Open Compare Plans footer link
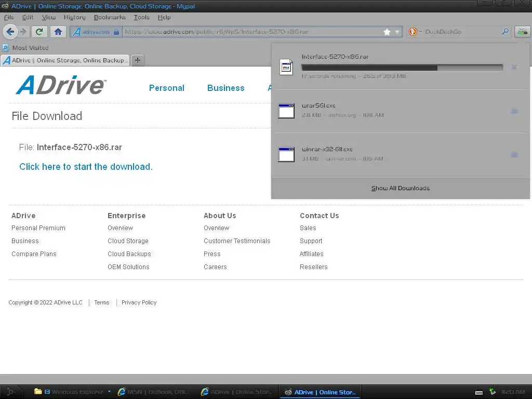Viewport: 532px width, 399px height. point(34,254)
